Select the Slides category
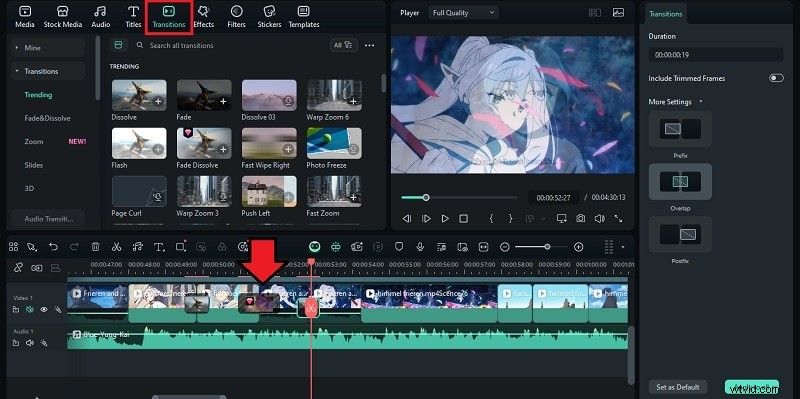Screen dimensions: 800x399 point(34,165)
